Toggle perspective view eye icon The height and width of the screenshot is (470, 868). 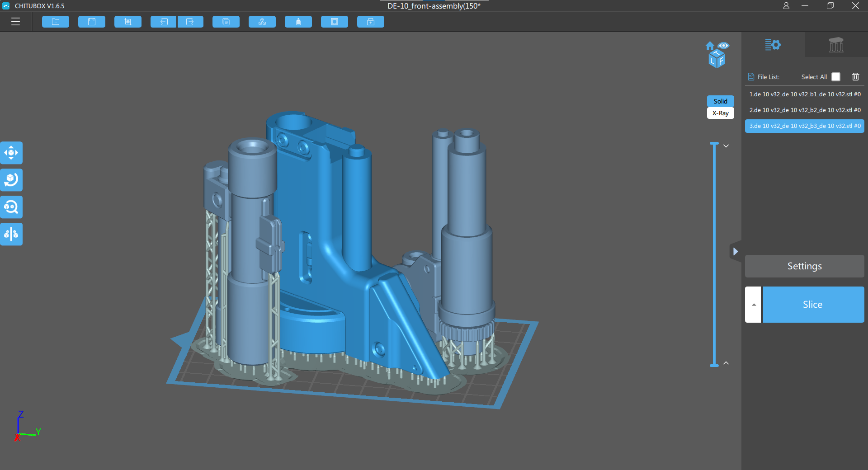723,45
